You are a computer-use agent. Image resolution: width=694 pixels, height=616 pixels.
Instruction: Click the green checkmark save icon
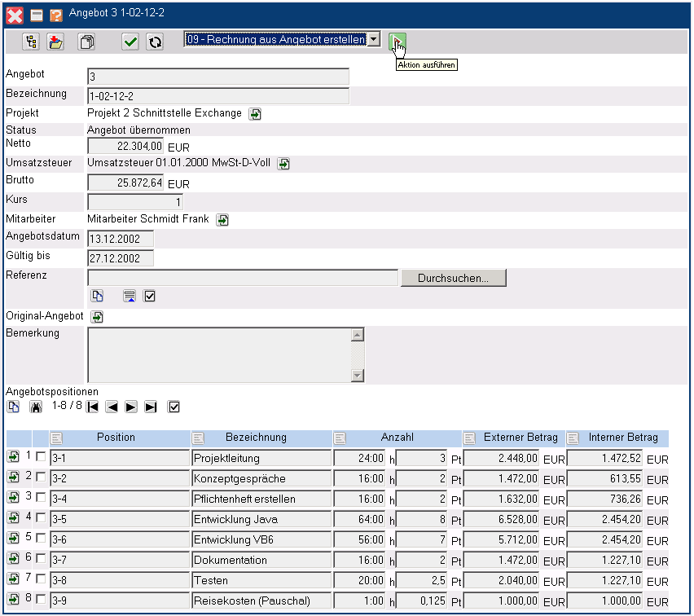(130, 42)
